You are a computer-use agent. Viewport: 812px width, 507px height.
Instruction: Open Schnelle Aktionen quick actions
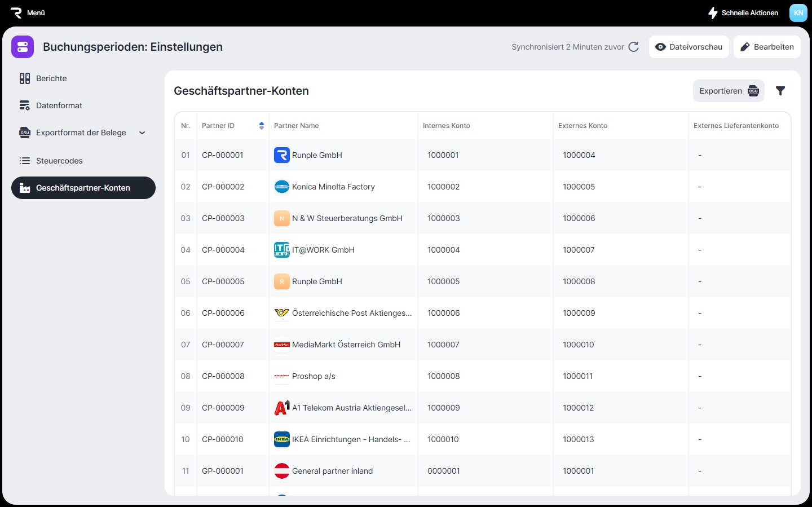pos(743,12)
